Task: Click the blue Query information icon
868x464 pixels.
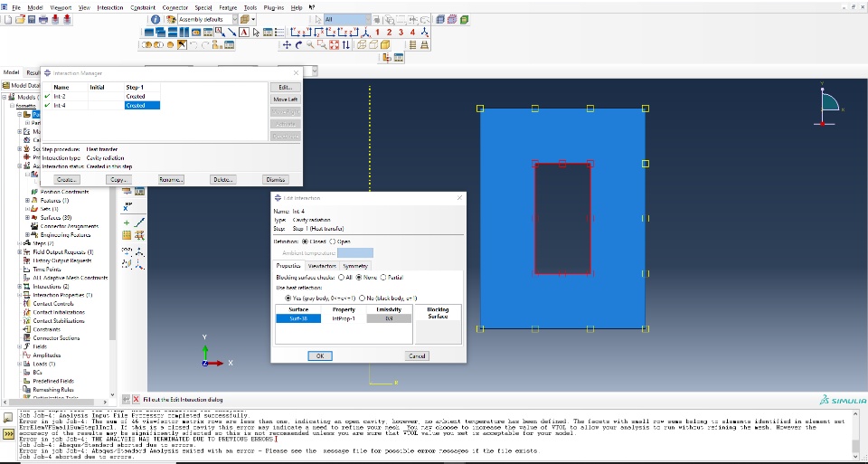Action: (x=156, y=19)
